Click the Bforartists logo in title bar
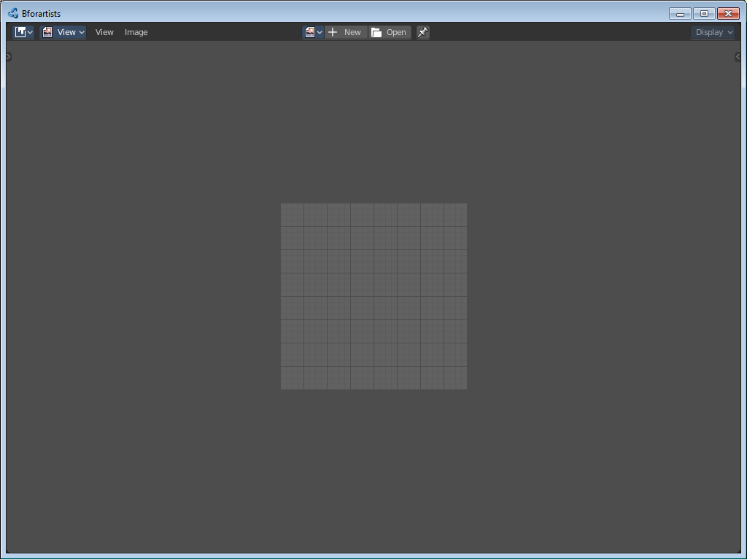747x560 pixels. (x=13, y=13)
